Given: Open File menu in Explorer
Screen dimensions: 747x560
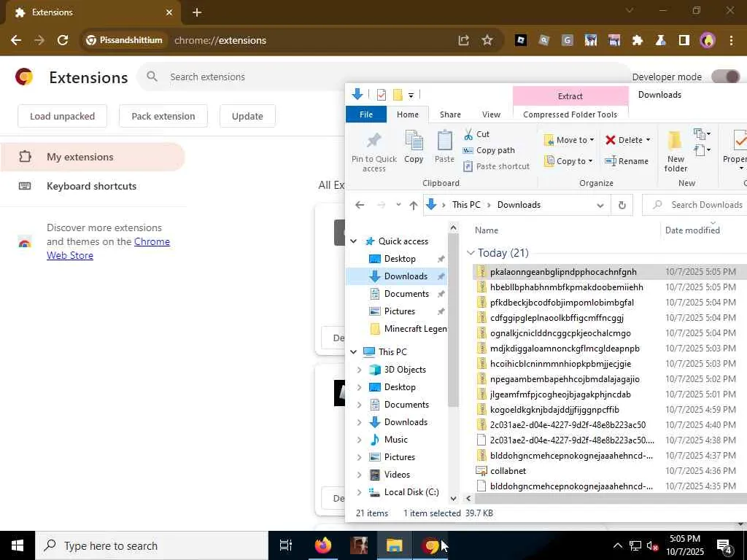Looking at the screenshot, I should (366, 114).
